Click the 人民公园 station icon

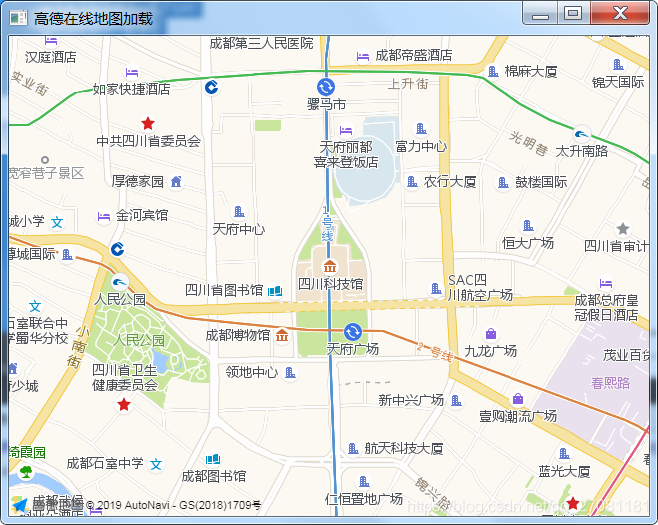(x=120, y=282)
